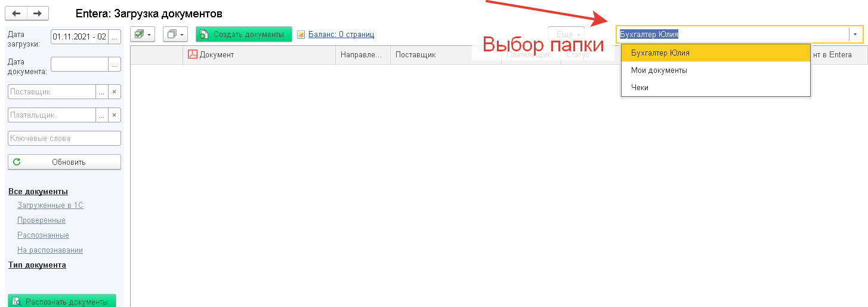868x307 pixels.
Task: Clear the Плательщик filter
Action: point(115,115)
